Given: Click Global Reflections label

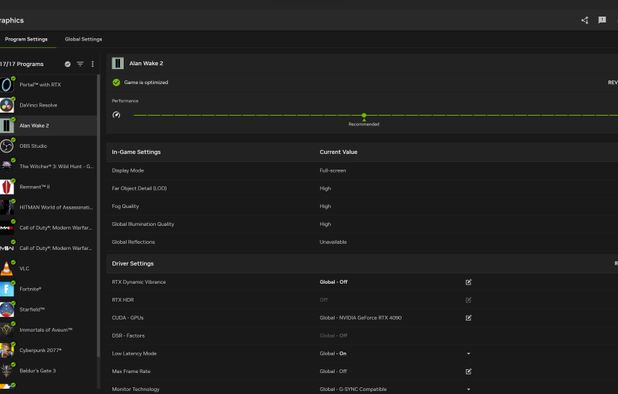Looking at the screenshot, I should pyautogui.click(x=133, y=242).
